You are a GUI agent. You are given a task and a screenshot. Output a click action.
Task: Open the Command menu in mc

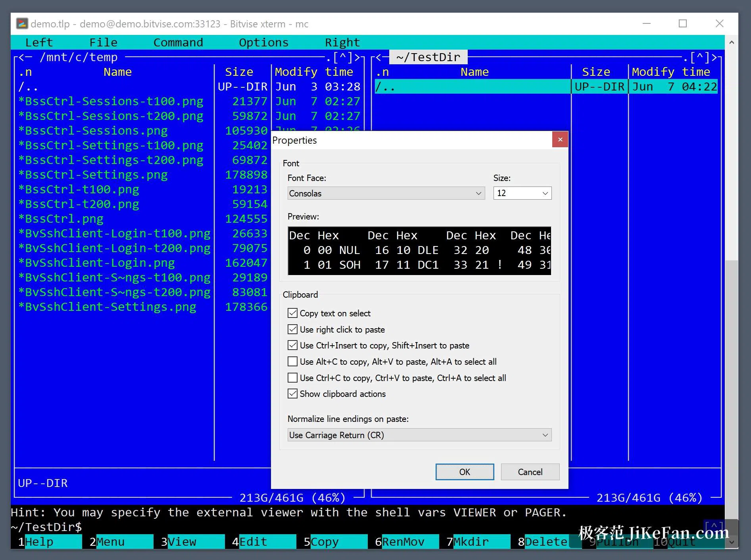[x=178, y=42]
